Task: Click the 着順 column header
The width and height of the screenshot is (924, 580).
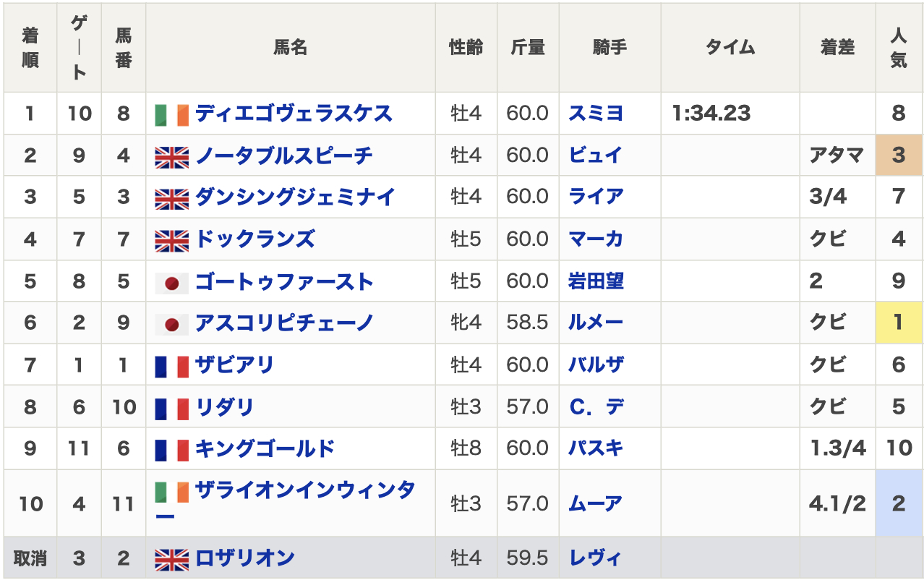Action: [x=30, y=48]
